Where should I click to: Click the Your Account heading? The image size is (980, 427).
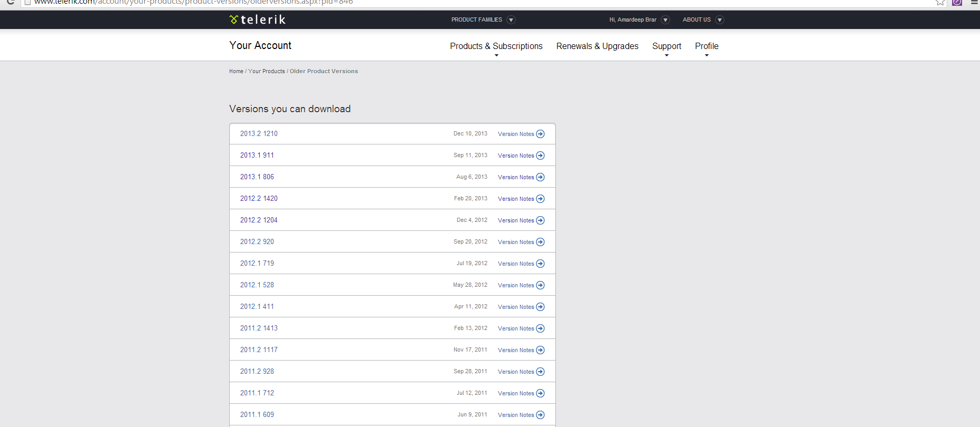coord(260,46)
